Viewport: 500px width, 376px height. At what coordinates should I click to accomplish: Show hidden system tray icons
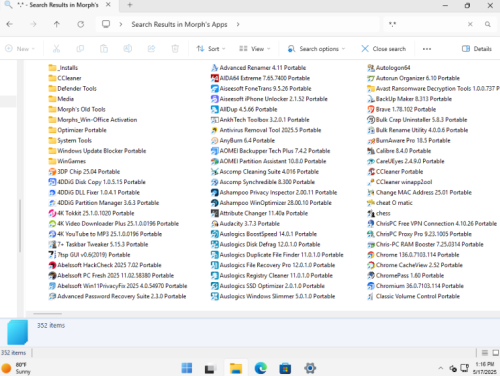click(441, 368)
